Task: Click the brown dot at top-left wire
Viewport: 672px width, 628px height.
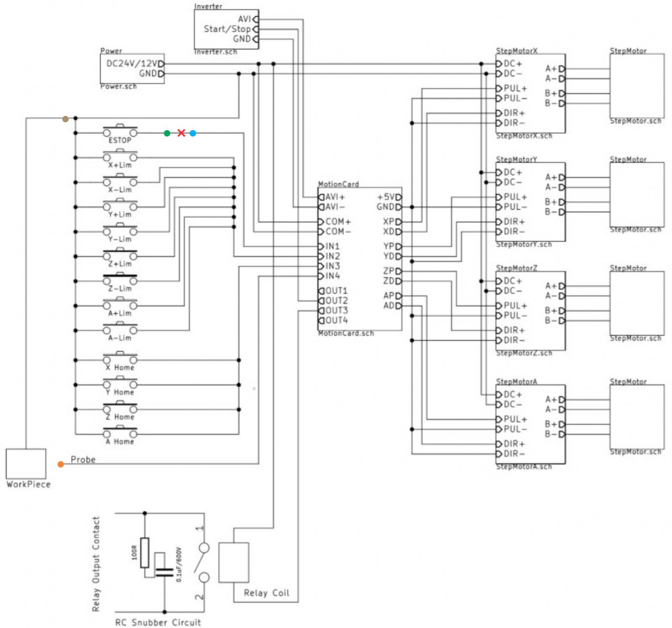Action: [x=65, y=119]
